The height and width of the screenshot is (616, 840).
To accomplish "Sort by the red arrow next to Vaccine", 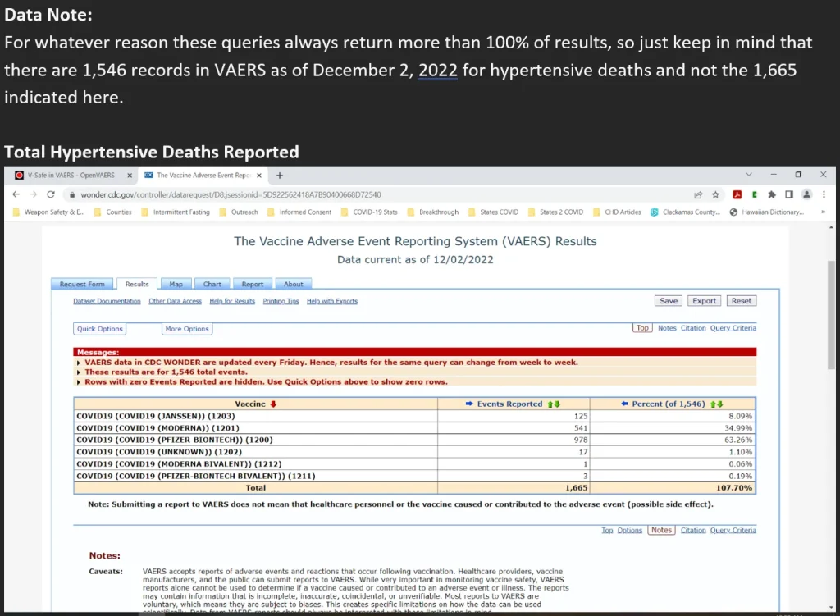I will [x=273, y=404].
